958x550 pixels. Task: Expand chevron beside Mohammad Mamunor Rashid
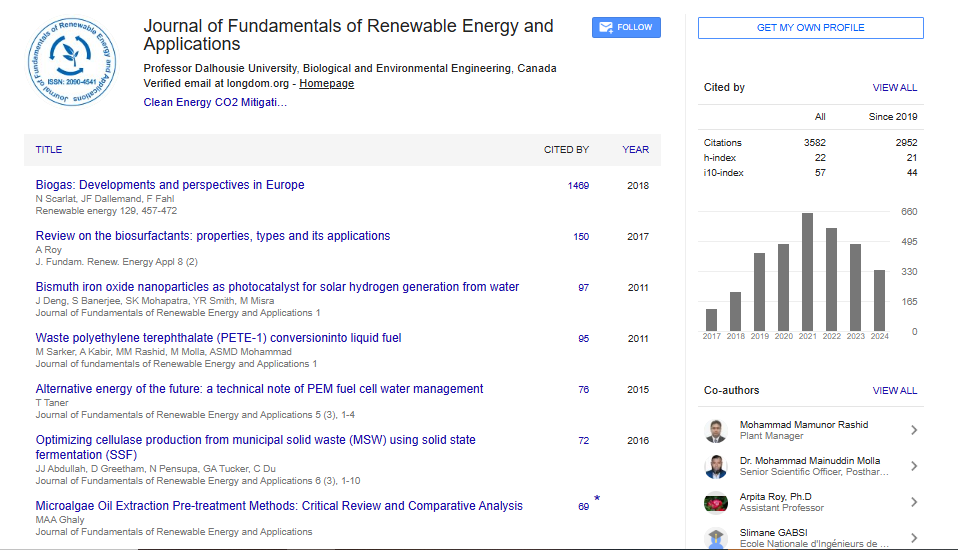[x=913, y=431]
